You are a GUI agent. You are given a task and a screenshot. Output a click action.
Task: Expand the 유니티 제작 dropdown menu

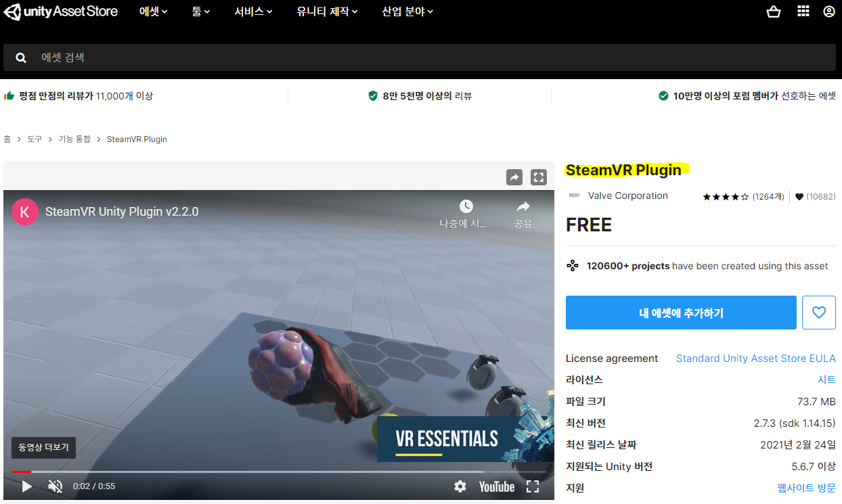(x=328, y=12)
